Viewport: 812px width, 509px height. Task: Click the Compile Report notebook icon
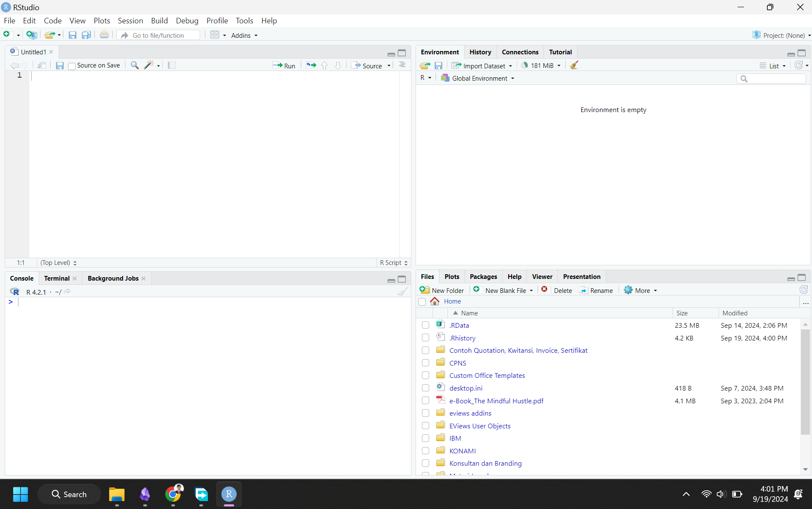click(172, 65)
